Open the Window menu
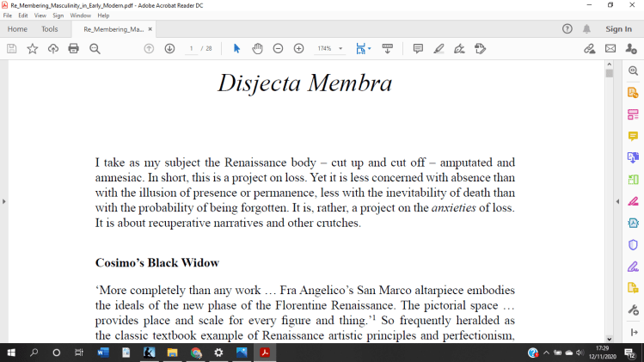This screenshot has height=362, width=644. point(81,15)
